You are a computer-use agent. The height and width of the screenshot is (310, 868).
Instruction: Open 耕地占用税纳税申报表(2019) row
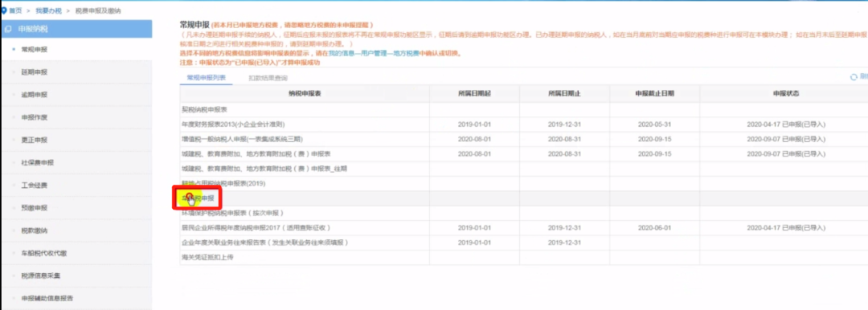coord(223,183)
